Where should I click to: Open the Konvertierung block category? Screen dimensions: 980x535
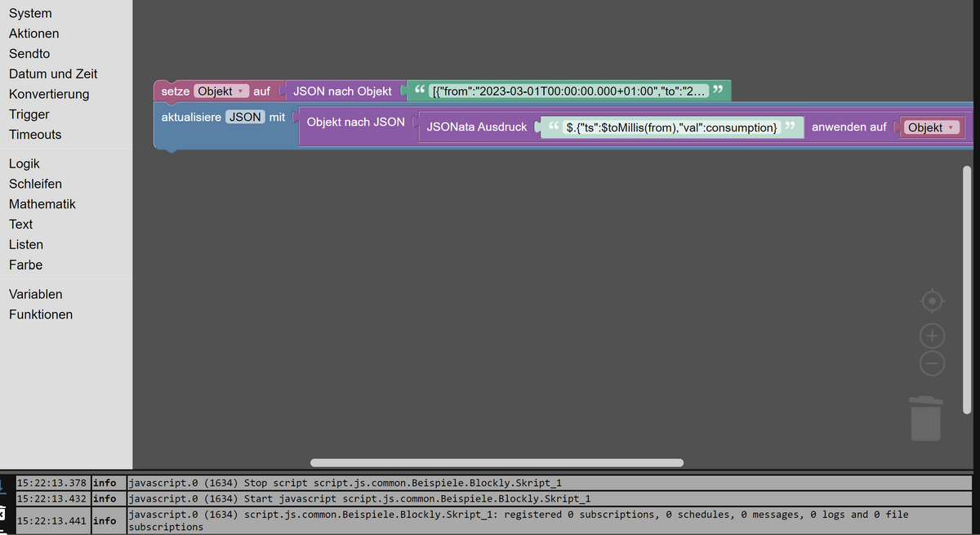49,94
